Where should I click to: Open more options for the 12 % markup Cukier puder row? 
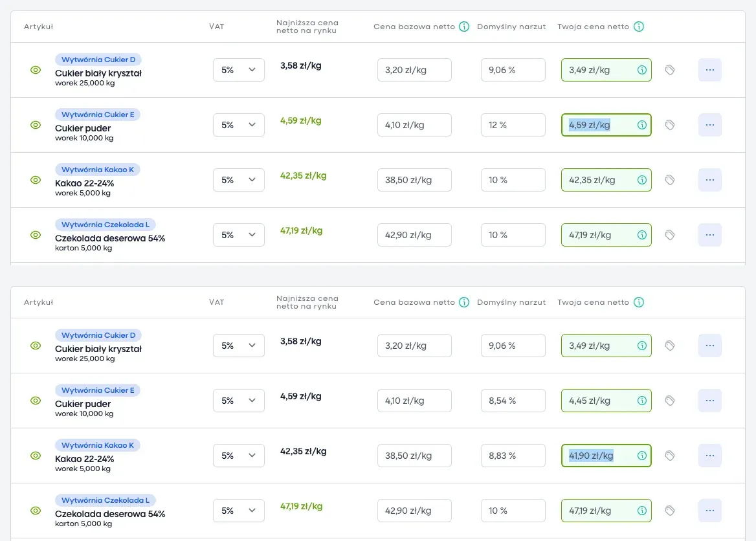(709, 125)
